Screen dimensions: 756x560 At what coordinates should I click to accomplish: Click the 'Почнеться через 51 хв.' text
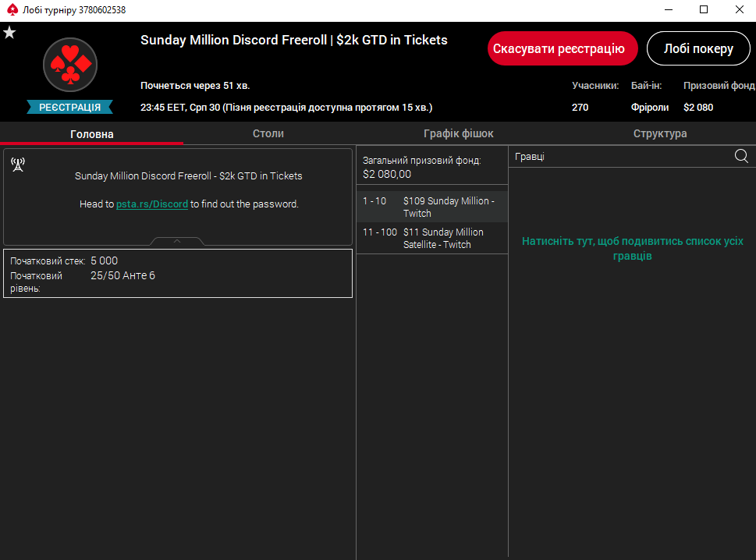pos(195,86)
